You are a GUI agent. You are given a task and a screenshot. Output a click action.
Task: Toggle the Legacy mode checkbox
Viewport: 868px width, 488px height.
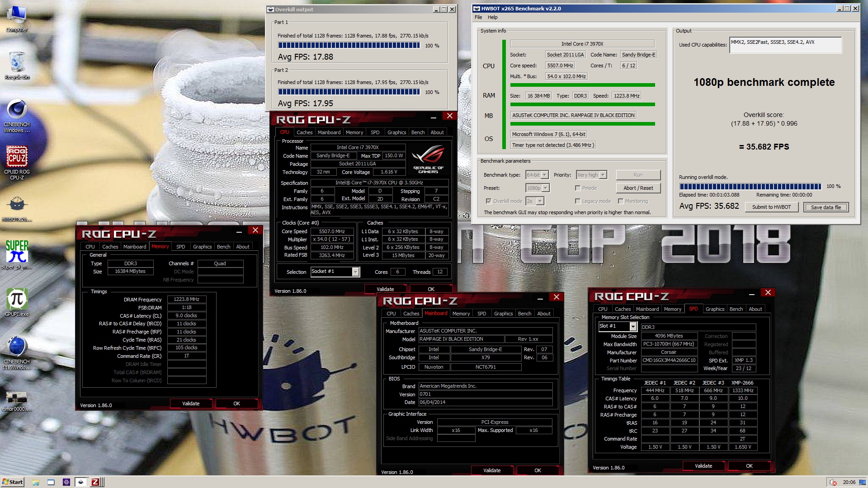click(578, 201)
